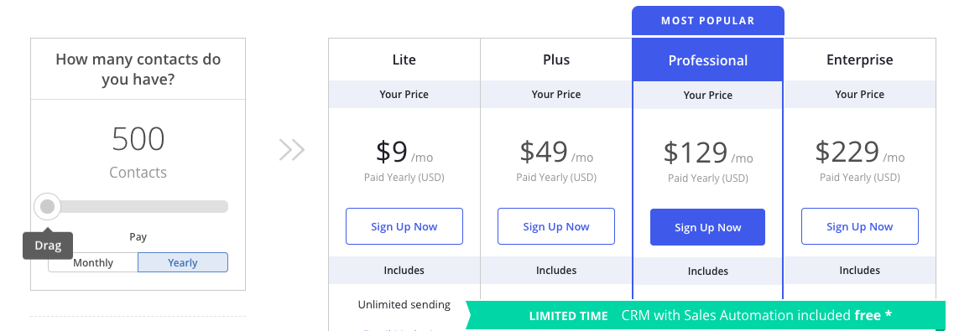Image resolution: width=980 pixels, height=331 pixels.
Task: Select the Professional plan heading
Action: pyautogui.click(x=708, y=60)
